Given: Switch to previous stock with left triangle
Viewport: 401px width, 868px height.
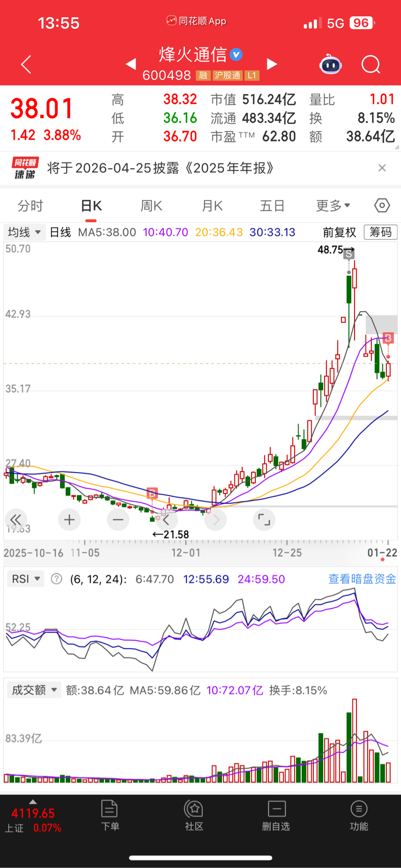Looking at the screenshot, I should [x=131, y=64].
